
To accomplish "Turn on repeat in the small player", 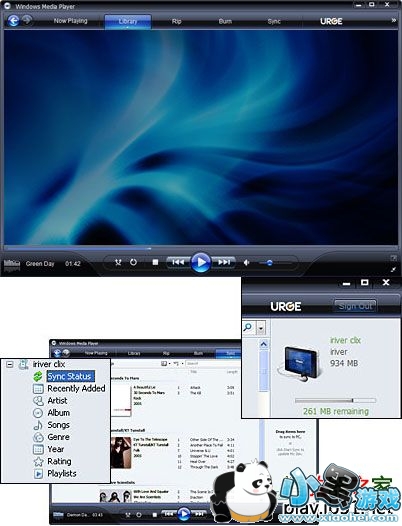I will [x=139, y=514].
